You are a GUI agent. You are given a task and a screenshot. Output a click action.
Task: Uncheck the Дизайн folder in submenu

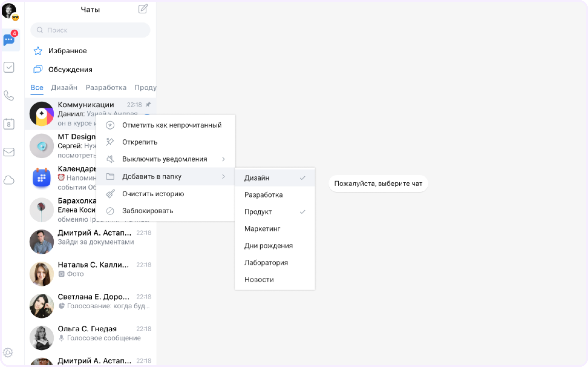tap(275, 178)
